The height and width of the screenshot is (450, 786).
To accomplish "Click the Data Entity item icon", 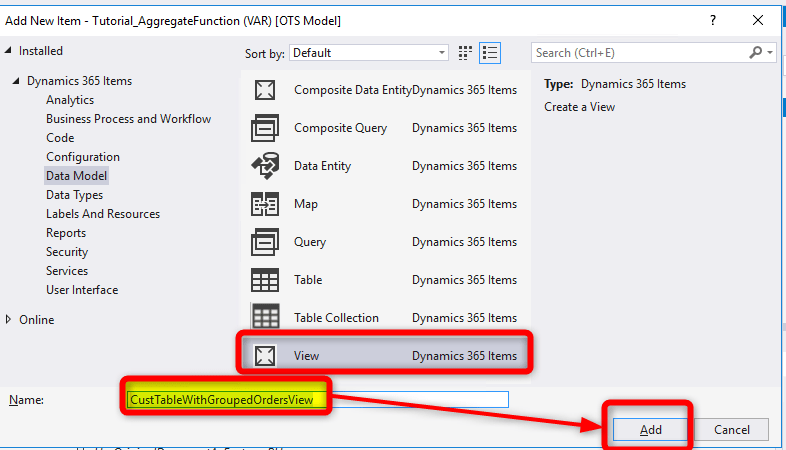I will [x=265, y=166].
